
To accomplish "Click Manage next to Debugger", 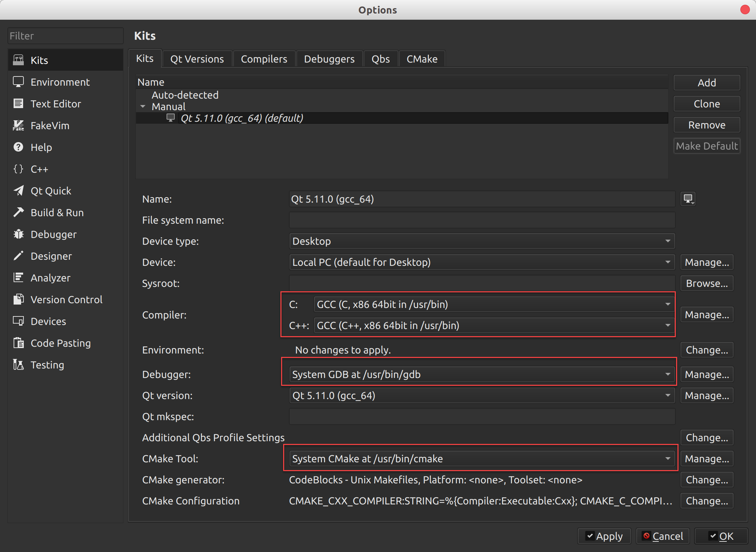I will (x=707, y=374).
